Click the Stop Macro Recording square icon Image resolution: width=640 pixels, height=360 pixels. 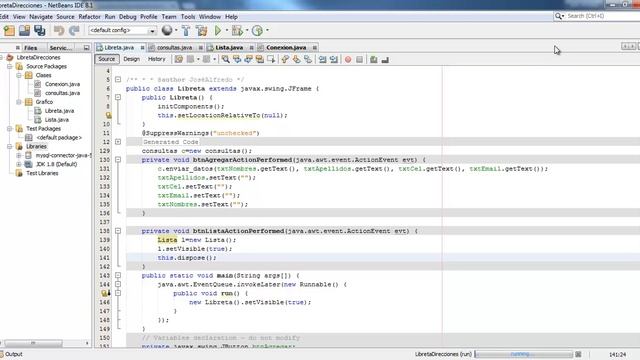pyautogui.click(x=359, y=60)
